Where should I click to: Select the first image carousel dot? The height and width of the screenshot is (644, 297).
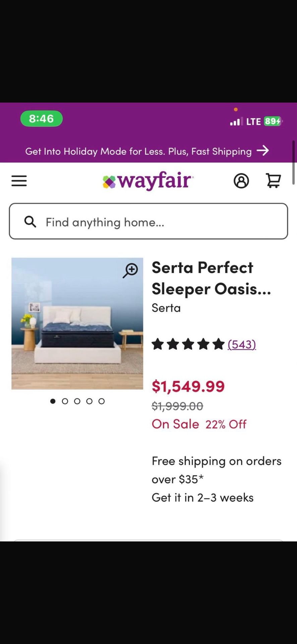(53, 401)
